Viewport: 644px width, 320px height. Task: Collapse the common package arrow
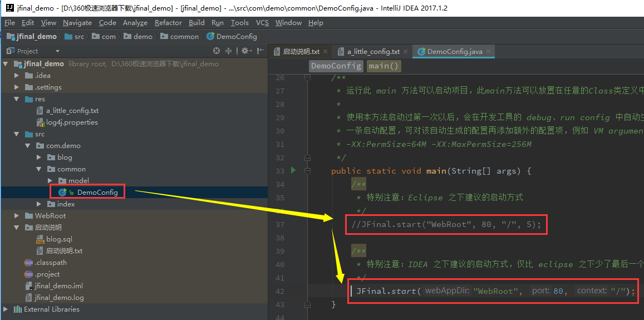point(38,169)
